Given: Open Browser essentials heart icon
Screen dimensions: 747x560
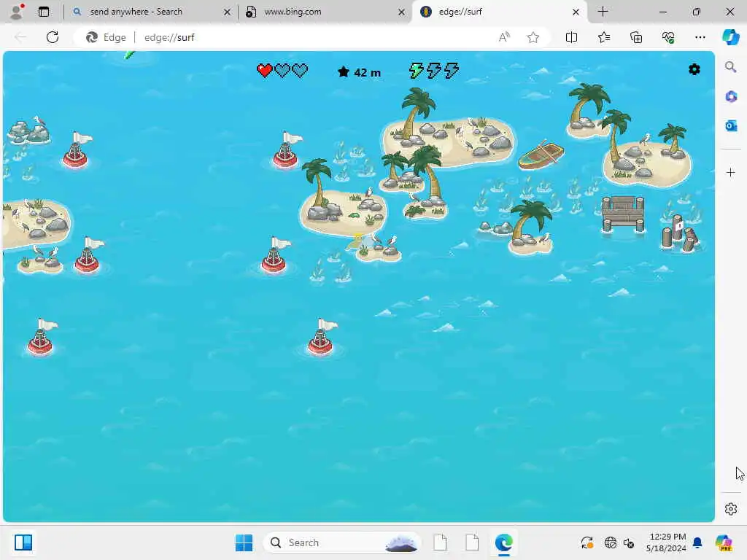Looking at the screenshot, I should tap(668, 37).
